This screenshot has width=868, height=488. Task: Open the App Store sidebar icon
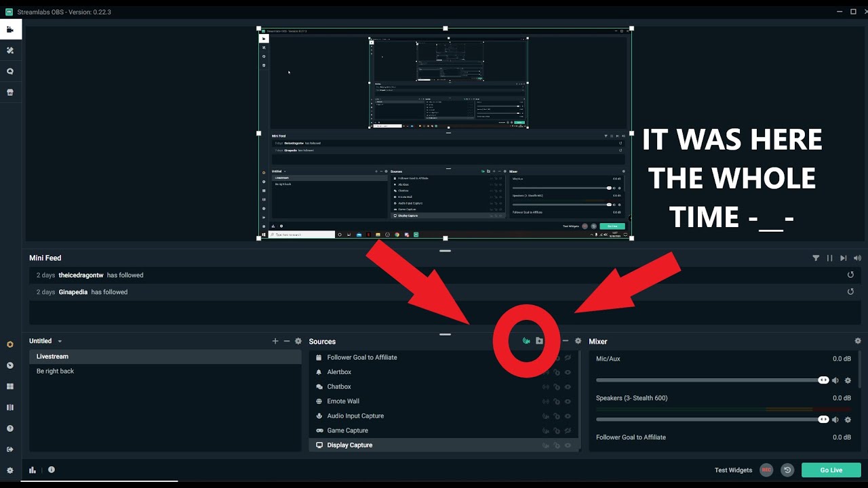pyautogui.click(x=10, y=71)
